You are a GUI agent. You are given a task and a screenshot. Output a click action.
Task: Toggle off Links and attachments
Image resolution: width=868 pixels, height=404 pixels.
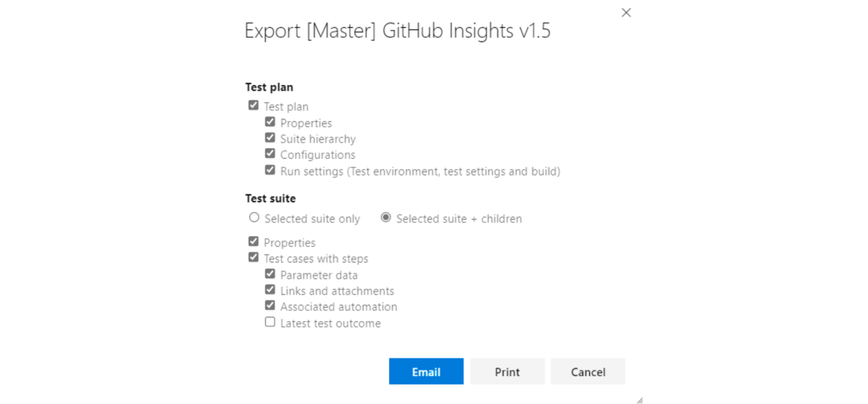click(x=270, y=289)
